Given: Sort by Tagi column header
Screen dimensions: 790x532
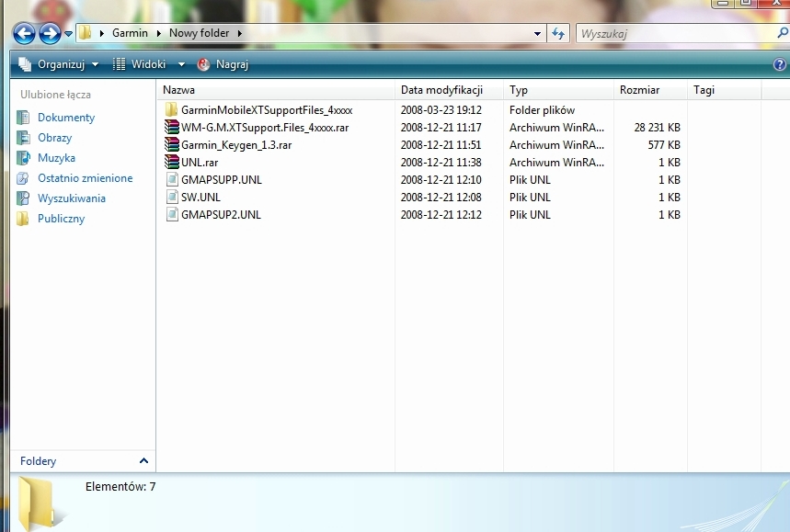Looking at the screenshot, I should (x=724, y=90).
